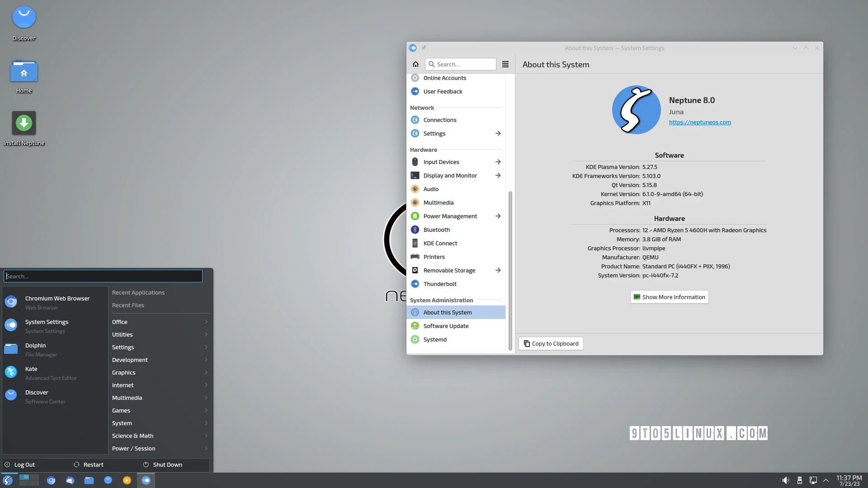Screen dimensions: 868x488
Task: Select Printers in the Hardware section
Action: click(434, 257)
